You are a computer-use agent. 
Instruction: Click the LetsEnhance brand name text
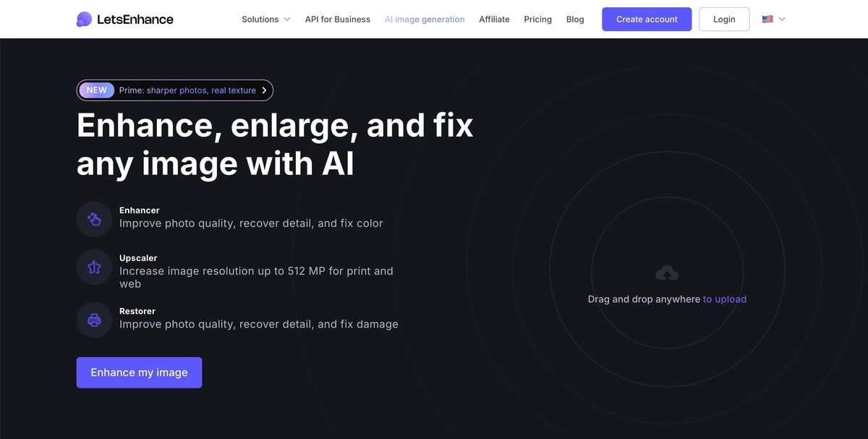click(x=135, y=20)
